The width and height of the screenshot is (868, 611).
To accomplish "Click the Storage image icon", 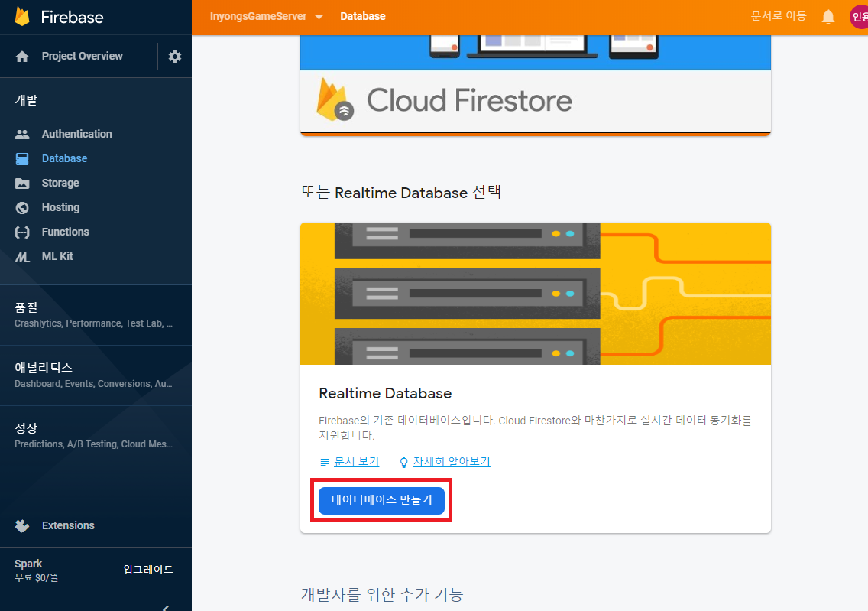I will tap(22, 184).
